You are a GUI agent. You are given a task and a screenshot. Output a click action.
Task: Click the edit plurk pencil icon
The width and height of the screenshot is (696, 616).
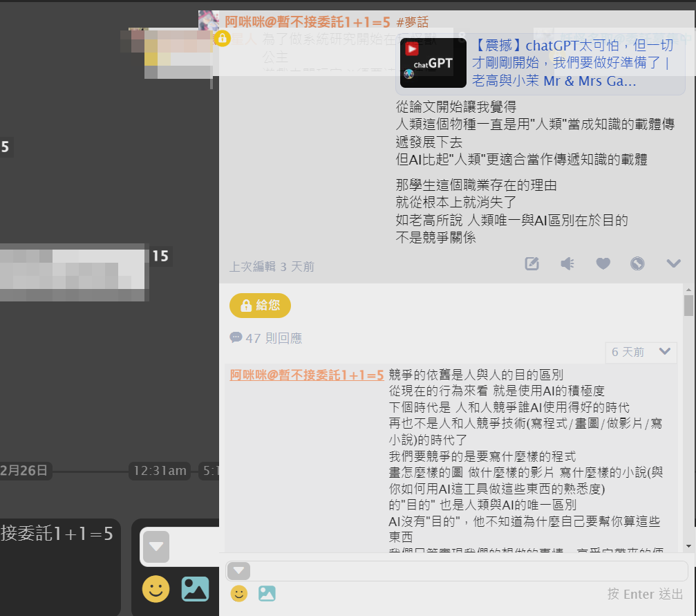point(532,264)
